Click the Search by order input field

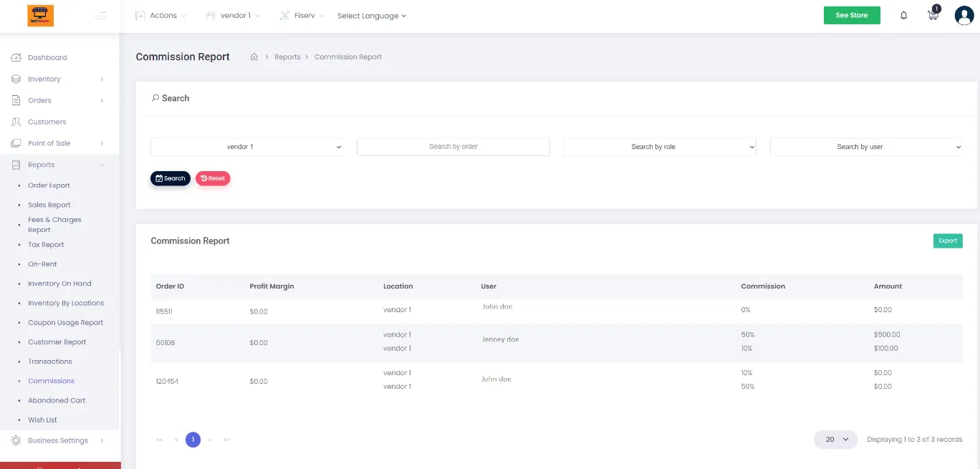pos(453,146)
